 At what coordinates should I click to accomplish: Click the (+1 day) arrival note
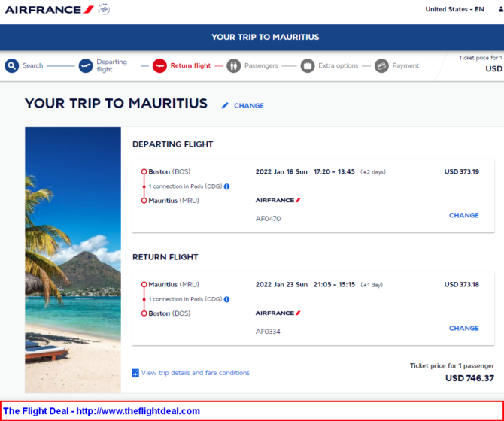pos(372,285)
